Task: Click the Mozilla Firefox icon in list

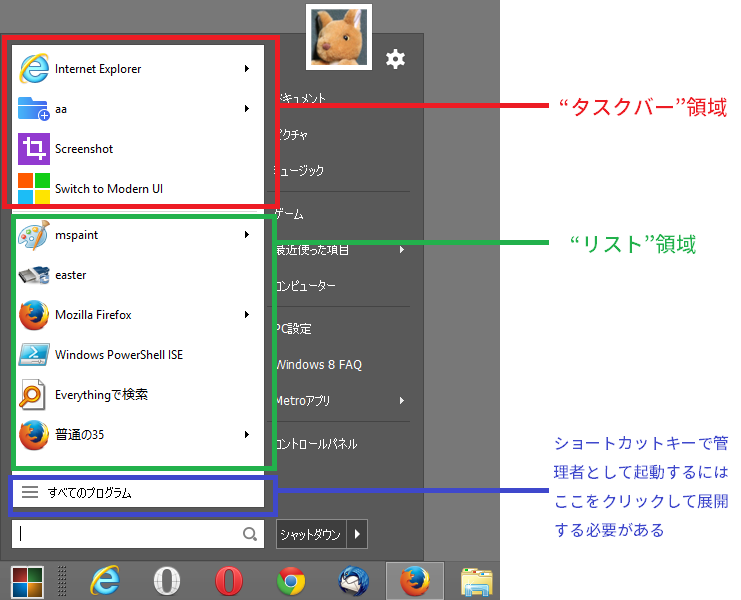Action: point(34,315)
